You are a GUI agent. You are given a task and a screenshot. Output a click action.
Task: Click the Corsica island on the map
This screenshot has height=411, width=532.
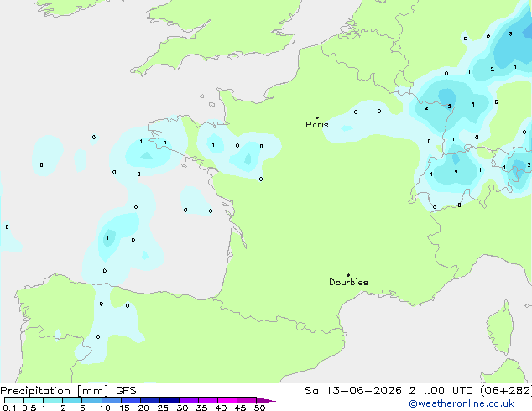coord(500,328)
